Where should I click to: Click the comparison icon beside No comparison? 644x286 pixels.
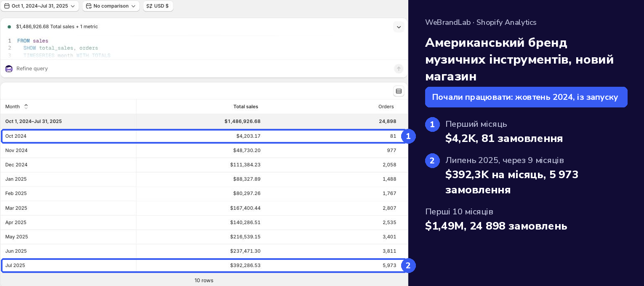(x=89, y=6)
